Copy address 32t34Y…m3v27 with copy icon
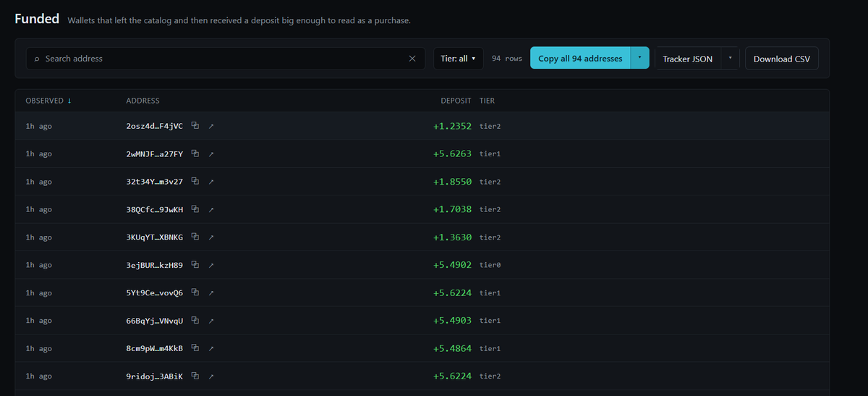The image size is (868, 396). [195, 182]
